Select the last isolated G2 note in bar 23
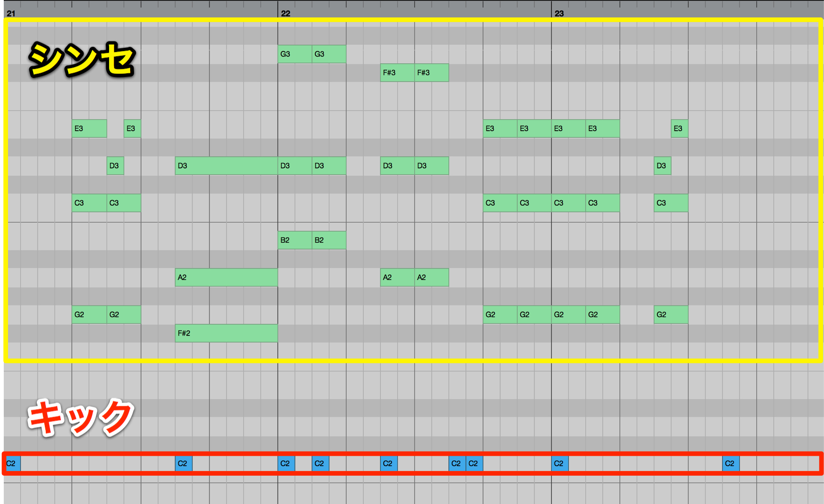The width and height of the screenshot is (824, 504). point(671,315)
